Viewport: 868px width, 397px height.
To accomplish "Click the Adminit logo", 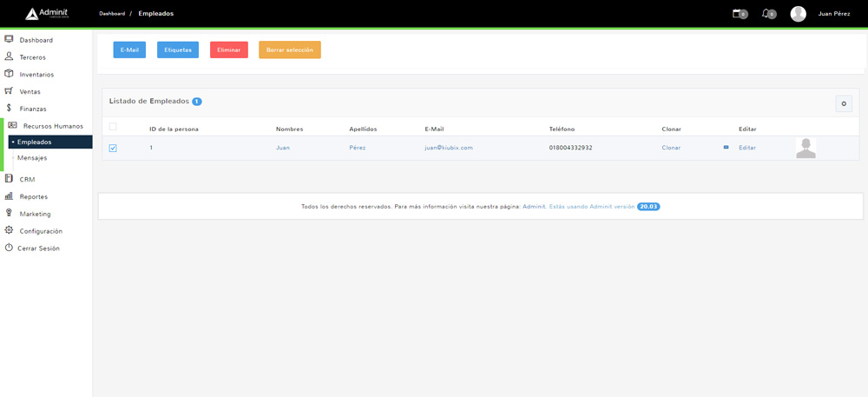I will coord(48,14).
